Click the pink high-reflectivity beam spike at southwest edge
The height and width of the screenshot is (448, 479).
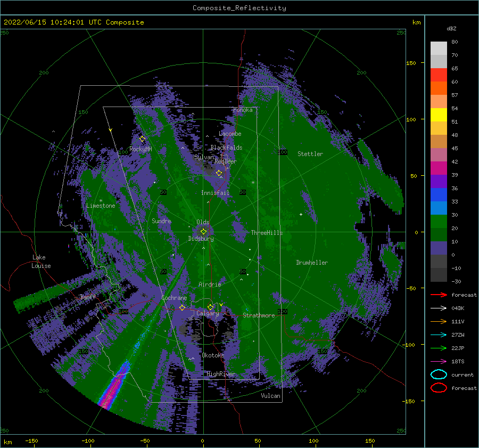(x=114, y=387)
